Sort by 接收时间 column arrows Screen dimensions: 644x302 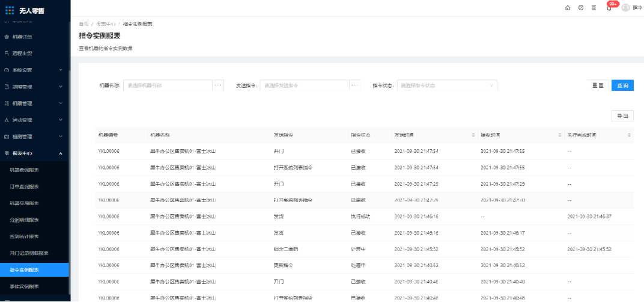point(560,135)
